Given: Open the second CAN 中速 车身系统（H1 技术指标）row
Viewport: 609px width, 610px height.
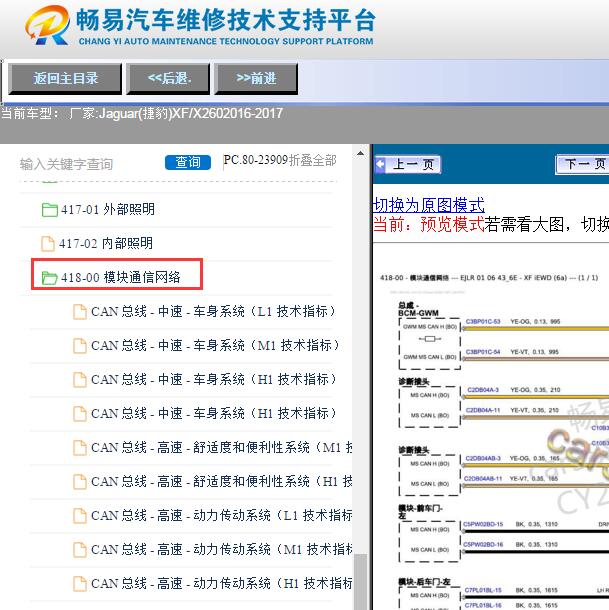Looking at the screenshot, I should click(214, 413).
